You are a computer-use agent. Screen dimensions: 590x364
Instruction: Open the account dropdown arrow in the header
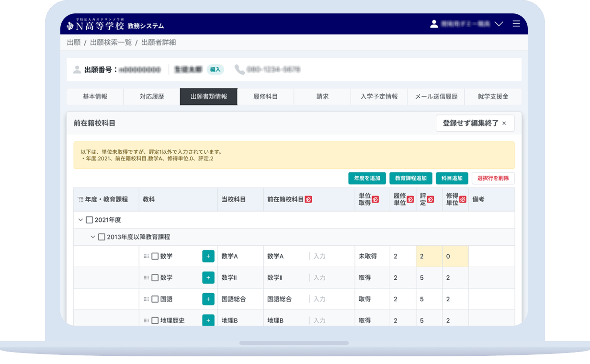click(x=499, y=23)
